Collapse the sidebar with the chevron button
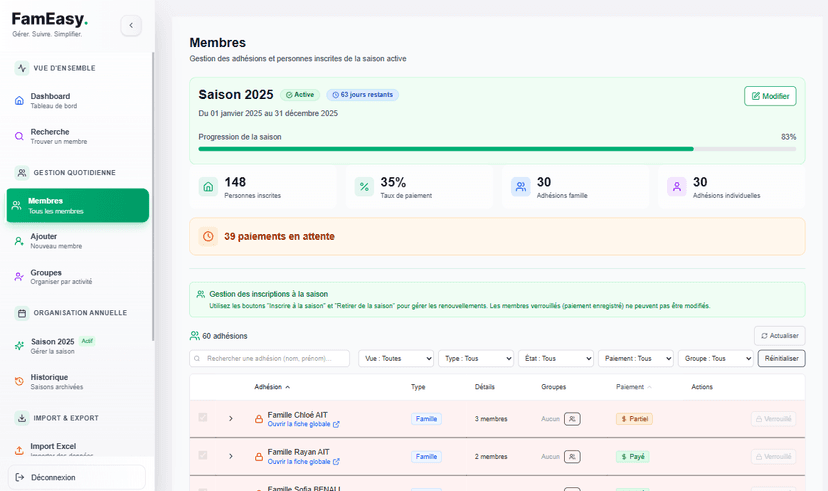This screenshot has height=491, width=828. click(131, 25)
